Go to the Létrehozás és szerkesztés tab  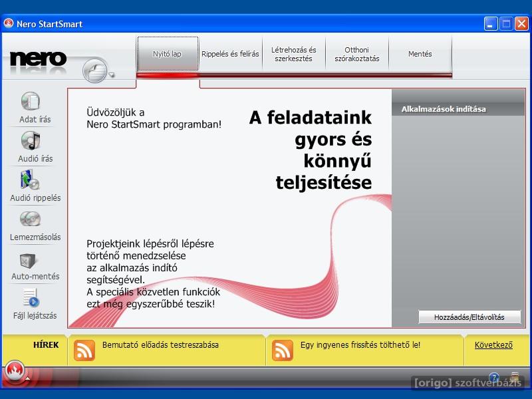(x=294, y=54)
